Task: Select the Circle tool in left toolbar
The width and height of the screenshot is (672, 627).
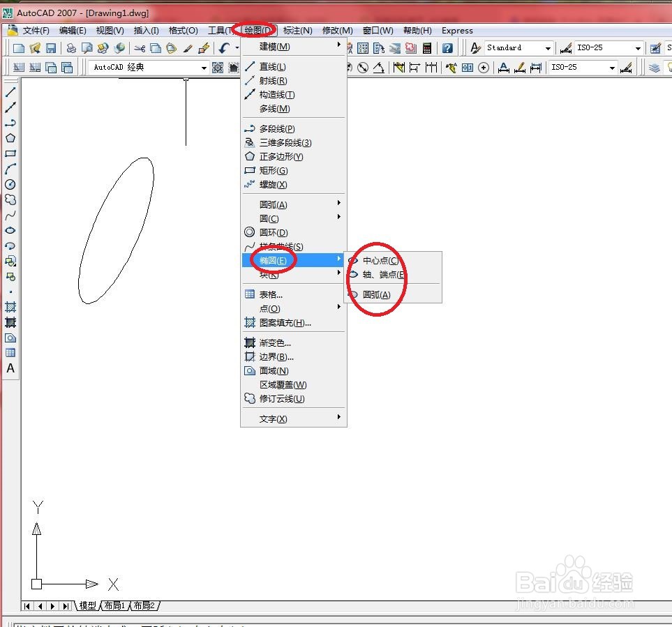Action: [10, 184]
